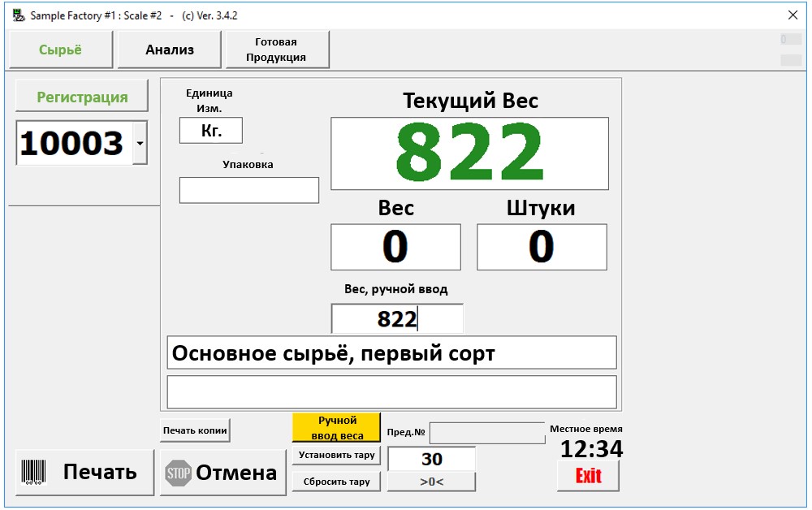Screen dimensions: 812x510
Task: Click the tare value field showing 30
Action: pos(431,459)
